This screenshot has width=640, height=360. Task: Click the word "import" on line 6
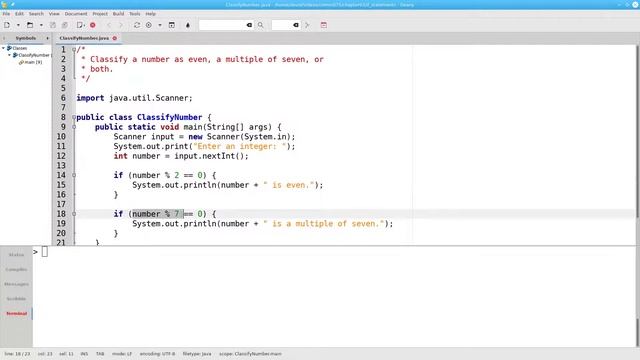click(x=90, y=98)
